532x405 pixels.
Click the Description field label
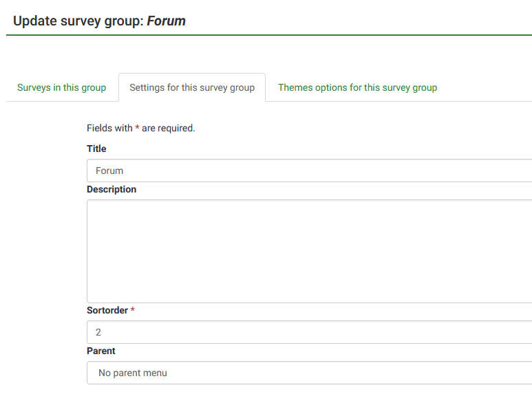111,189
